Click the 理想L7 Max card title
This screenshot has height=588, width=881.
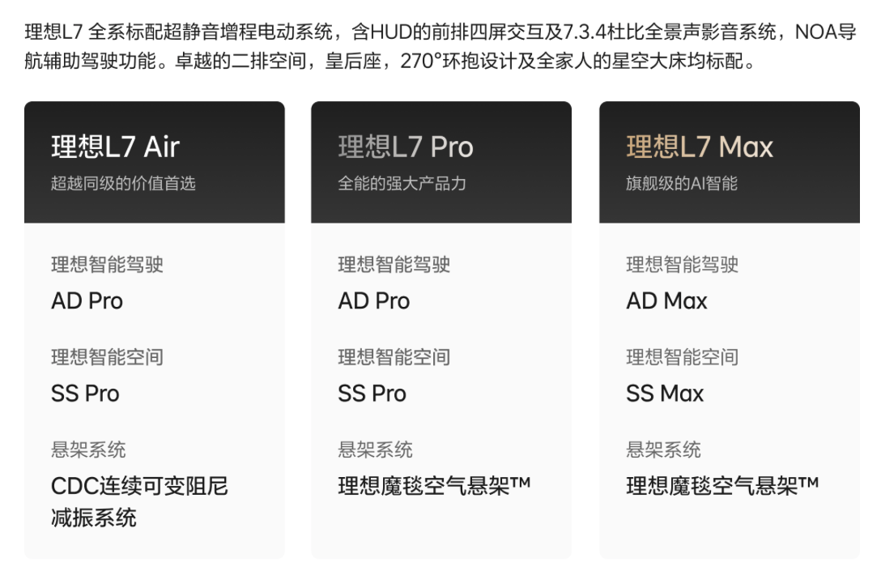click(x=699, y=147)
